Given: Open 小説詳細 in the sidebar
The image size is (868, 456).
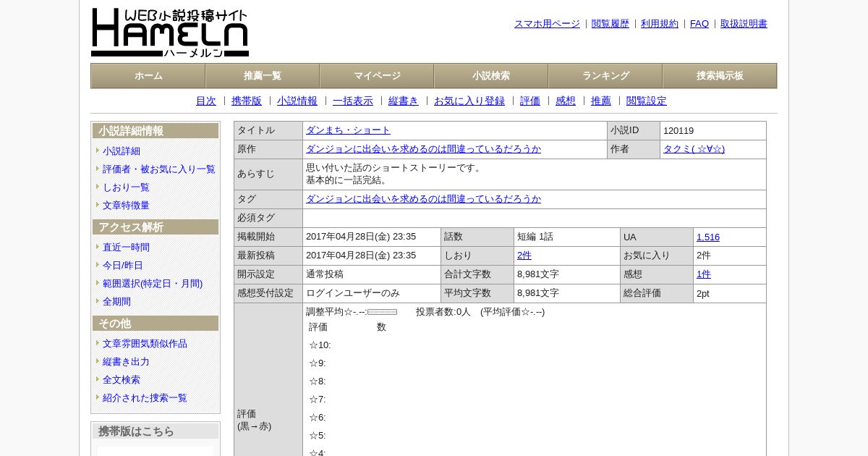Looking at the screenshot, I should point(122,151).
